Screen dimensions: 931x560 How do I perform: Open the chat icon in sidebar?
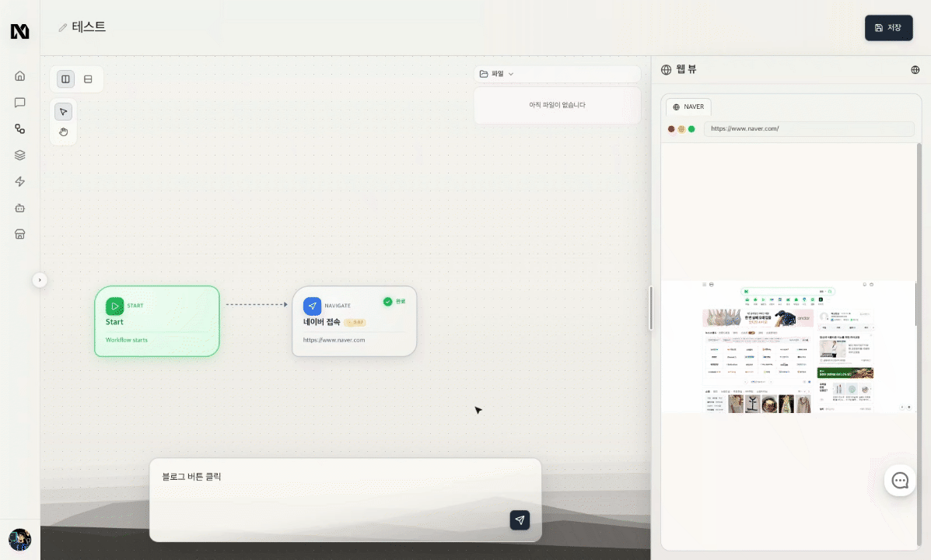click(x=20, y=103)
